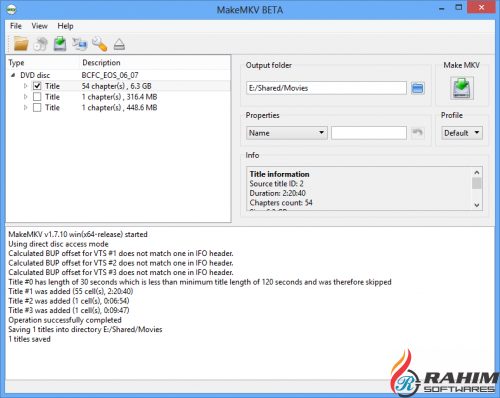Select the BCFC_EOS_06_07 disc description

tap(110, 75)
